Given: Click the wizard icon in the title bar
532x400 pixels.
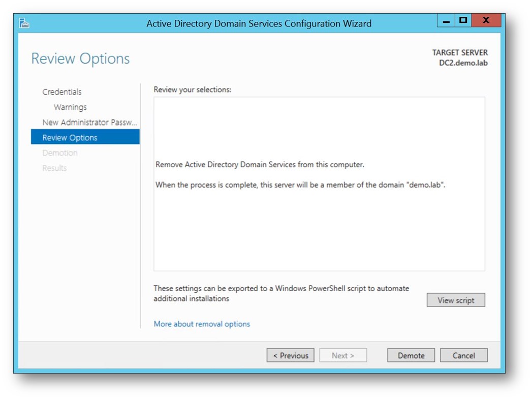Looking at the screenshot, I should tap(24, 23).
